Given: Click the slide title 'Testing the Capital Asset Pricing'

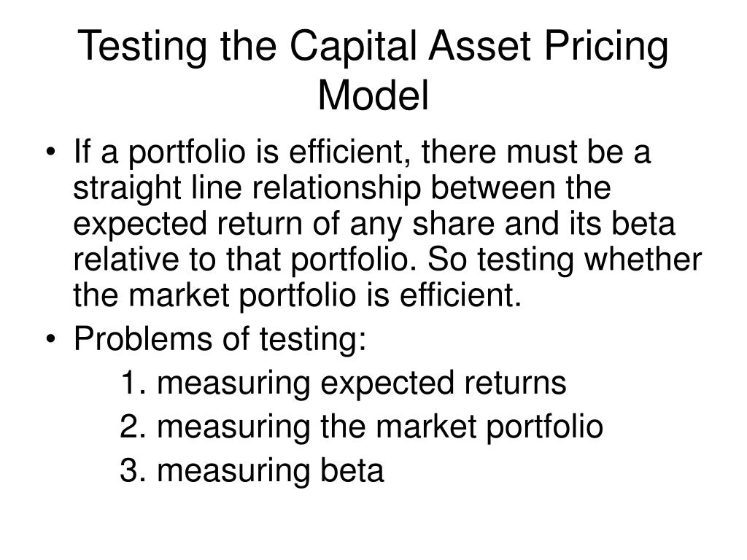Looking at the screenshot, I should [x=373, y=47].
